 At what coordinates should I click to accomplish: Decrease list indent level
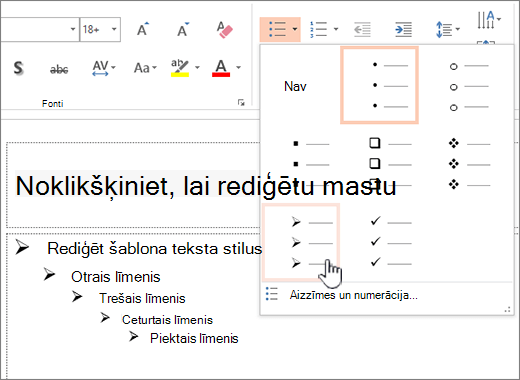point(362,30)
